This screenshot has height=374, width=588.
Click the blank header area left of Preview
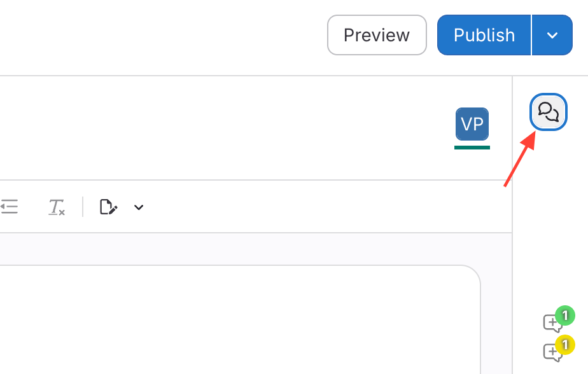(159, 35)
